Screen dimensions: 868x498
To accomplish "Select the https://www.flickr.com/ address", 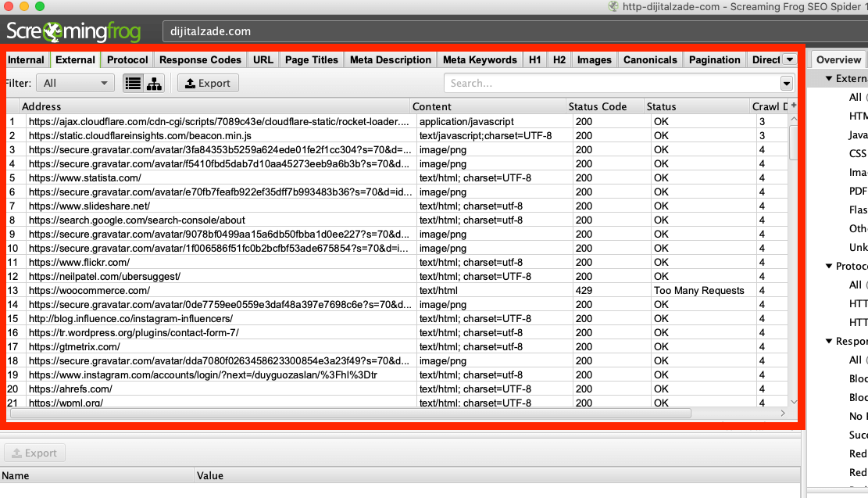I will click(79, 262).
